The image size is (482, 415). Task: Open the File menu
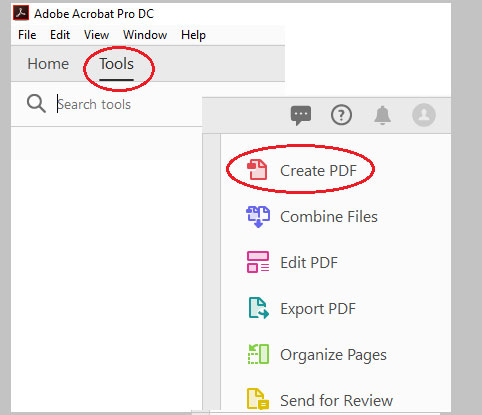[x=27, y=35]
